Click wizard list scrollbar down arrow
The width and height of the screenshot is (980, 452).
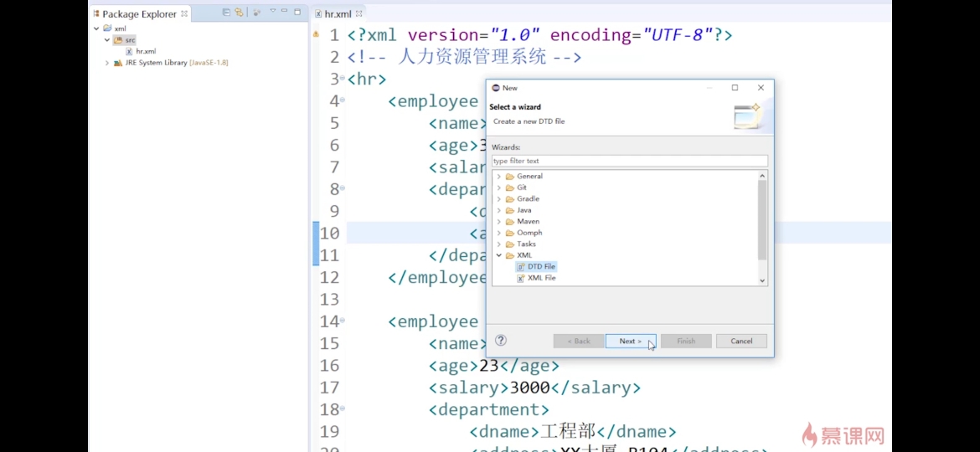click(x=762, y=281)
